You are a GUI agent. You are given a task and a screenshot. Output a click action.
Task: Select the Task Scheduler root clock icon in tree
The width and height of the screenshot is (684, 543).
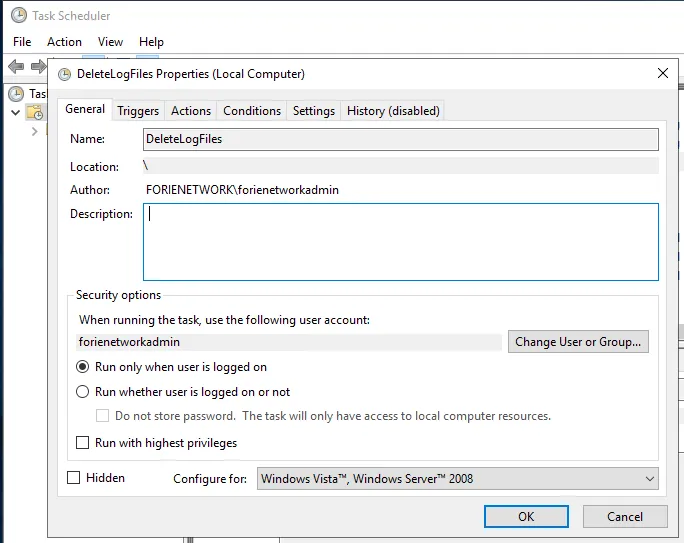pos(15,93)
